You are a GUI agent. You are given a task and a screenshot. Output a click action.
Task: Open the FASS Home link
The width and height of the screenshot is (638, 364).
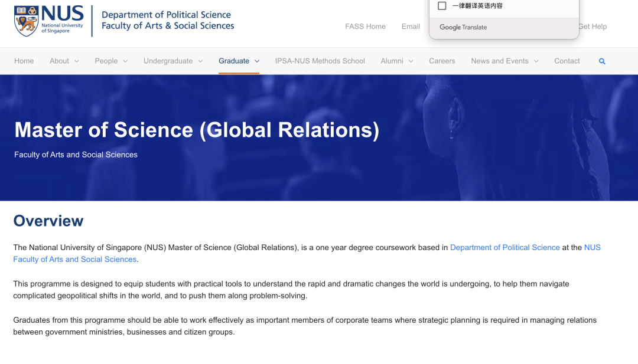pos(366,27)
